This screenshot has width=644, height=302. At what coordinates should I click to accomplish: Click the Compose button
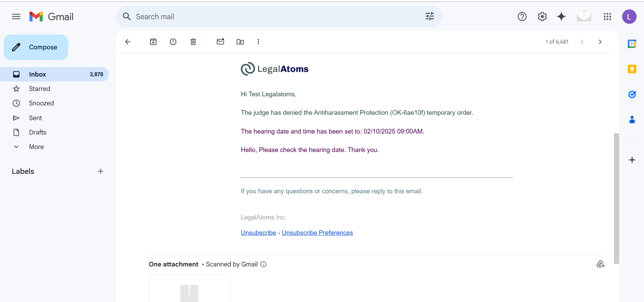coord(36,47)
